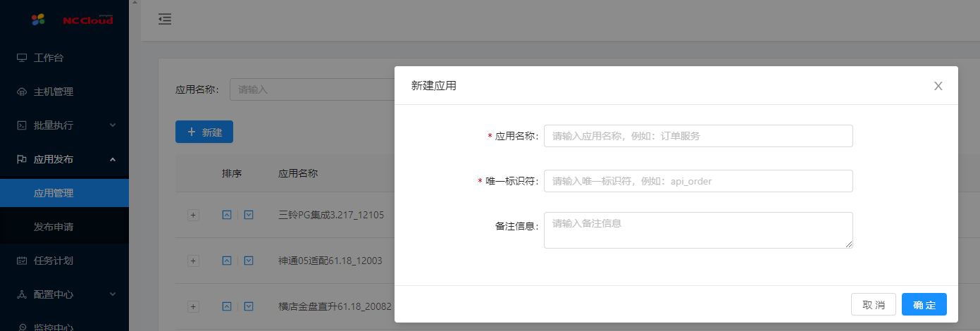Move 三铃PG集成3.217_12105 row up
The height and width of the screenshot is (331, 980).
point(227,215)
